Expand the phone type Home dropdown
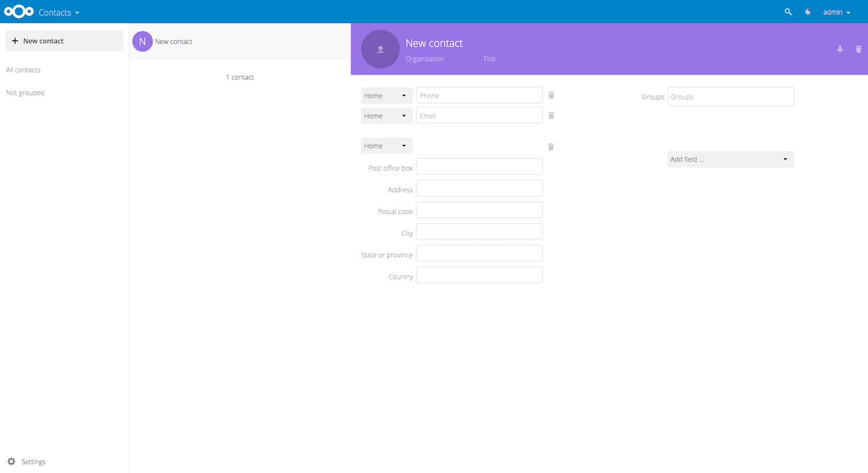 (386, 95)
